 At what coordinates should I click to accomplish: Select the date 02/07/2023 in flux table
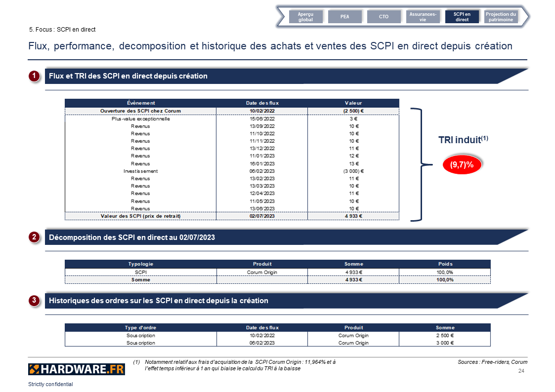[x=262, y=216]
